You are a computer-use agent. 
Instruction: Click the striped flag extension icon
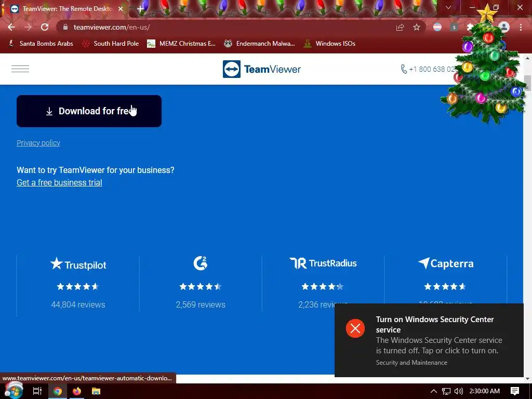(x=437, y=27)
